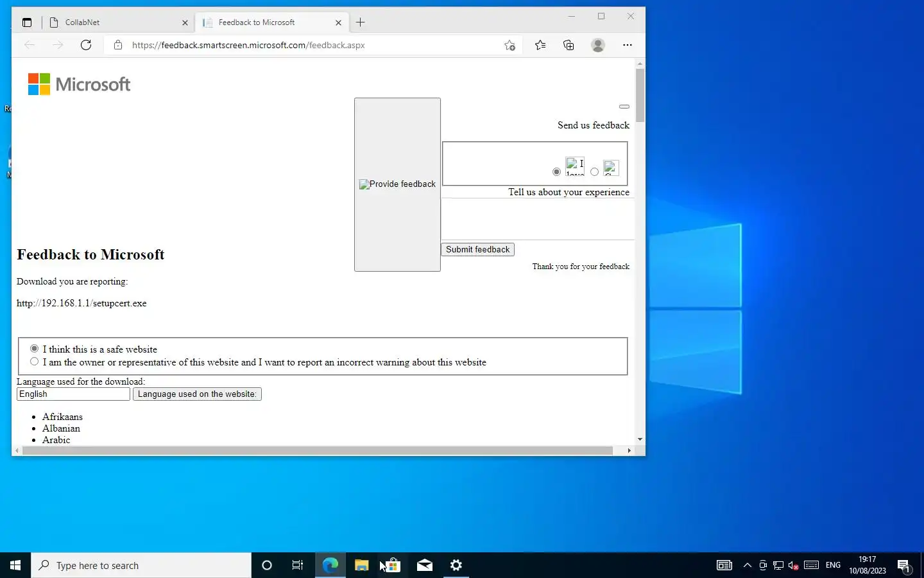Click the Meet Now tray icon

(763, 565)
